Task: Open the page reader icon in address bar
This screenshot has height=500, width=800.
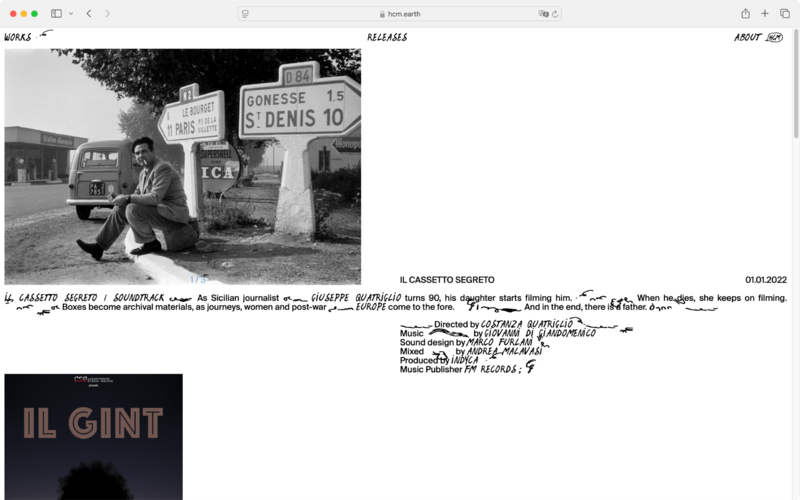Action: [246, 14]
